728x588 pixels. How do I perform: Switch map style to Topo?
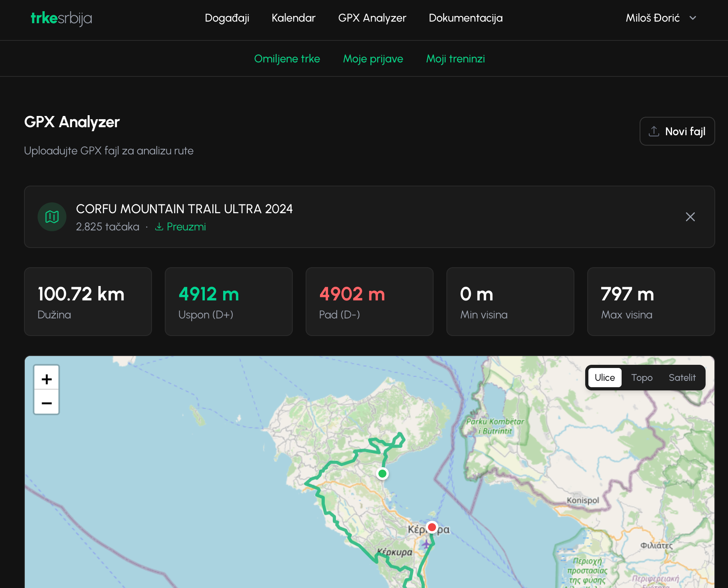[x=642, y=377]
